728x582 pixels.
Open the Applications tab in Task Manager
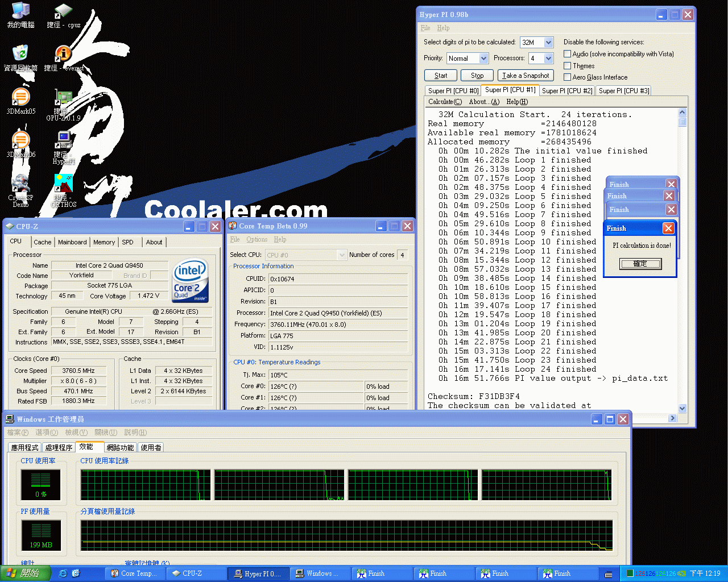point(25,448)
